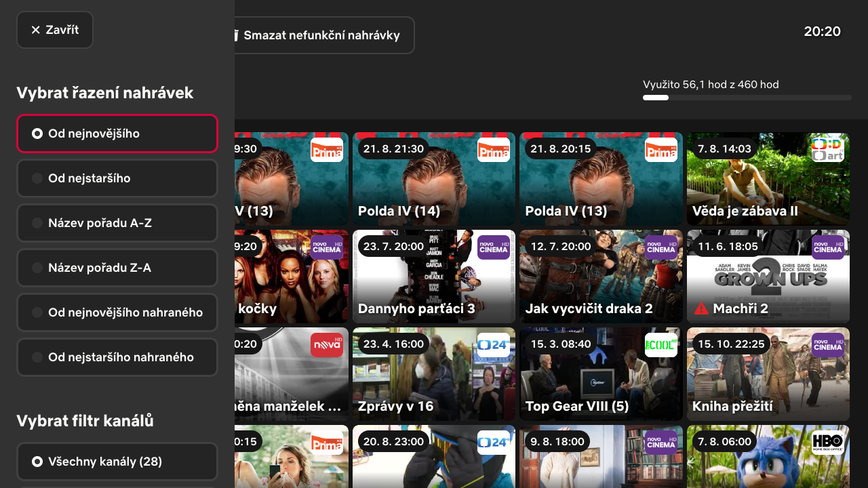Click 'Vybrat řazení nahrávek' heading

point(105,93)
